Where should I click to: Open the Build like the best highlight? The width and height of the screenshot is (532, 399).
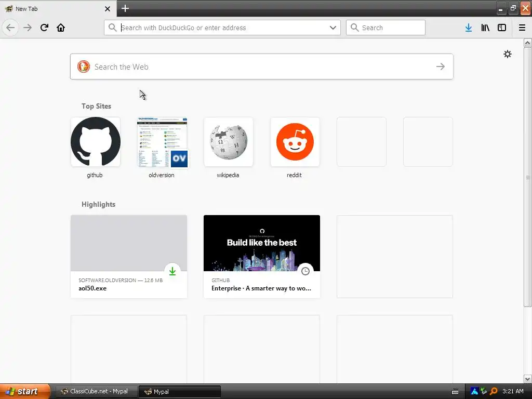tap(262, 243)
